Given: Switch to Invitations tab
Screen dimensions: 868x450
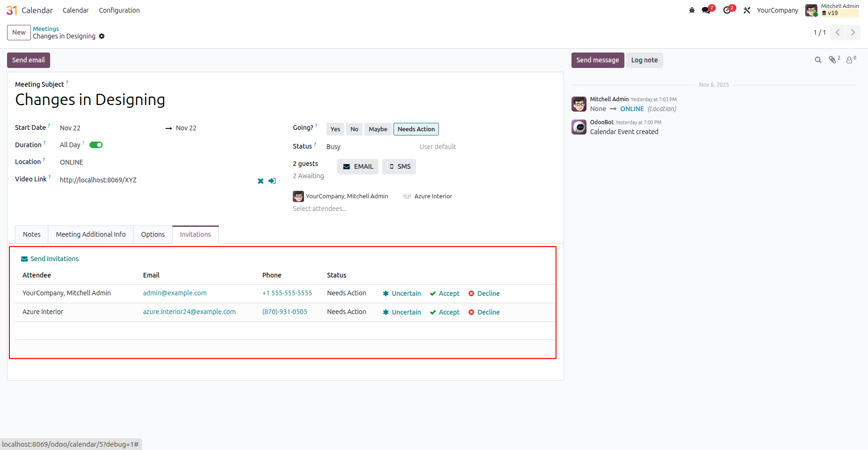Looking at the screenshot, I should (195, 234).
